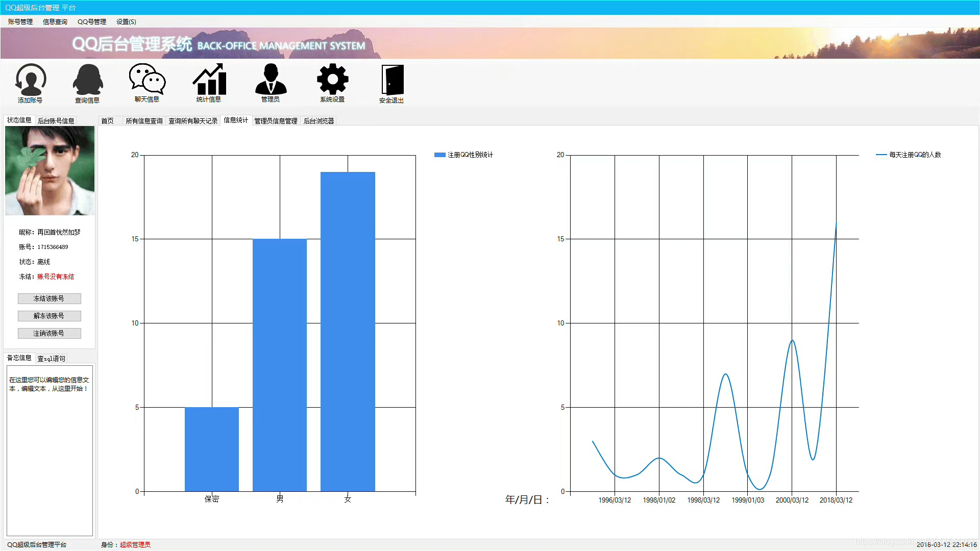Open the 账号管理 menu
980x551 pixels.
(x=20, y=21)
